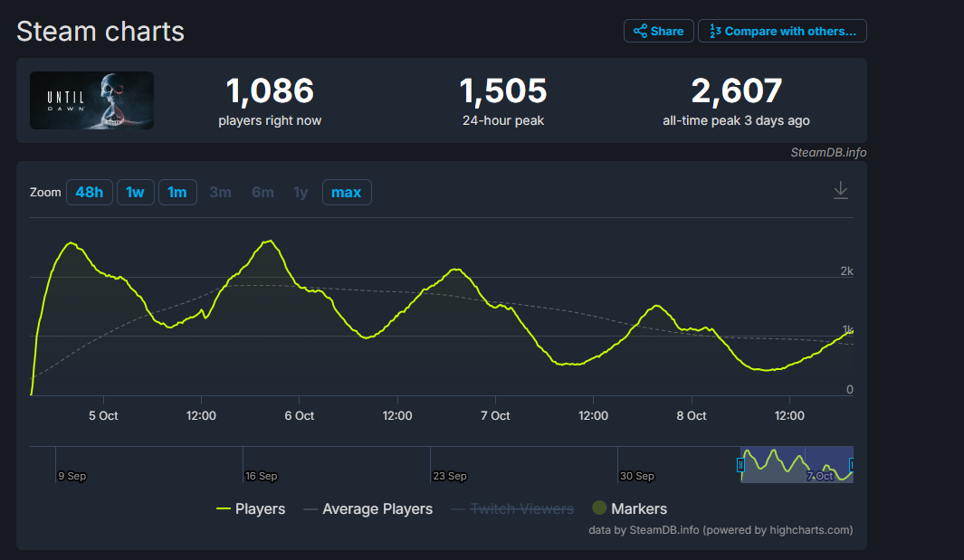Click the 8 Oct axis label
This screenshot has width=964, height=560.
pyautogui.click(x=692, y=415)
